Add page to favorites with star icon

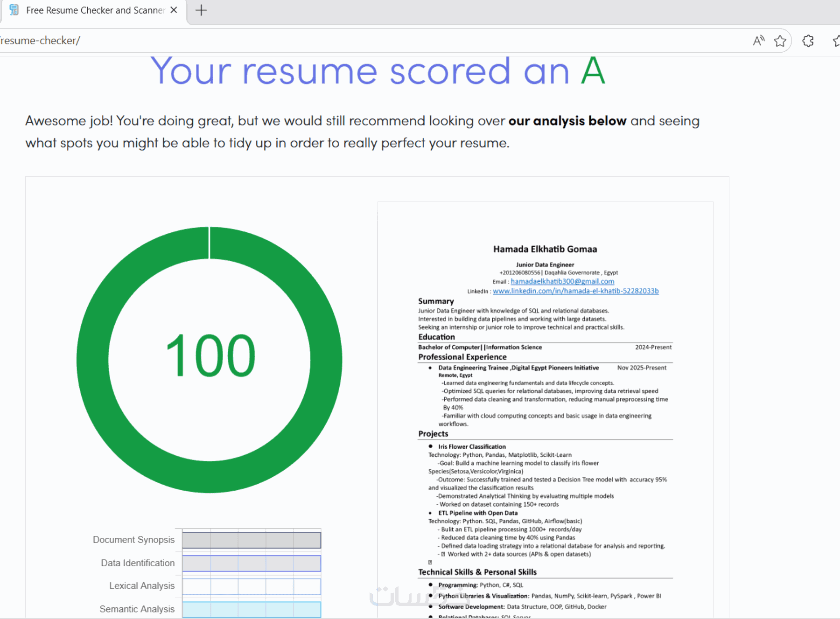tap(780, 41)
